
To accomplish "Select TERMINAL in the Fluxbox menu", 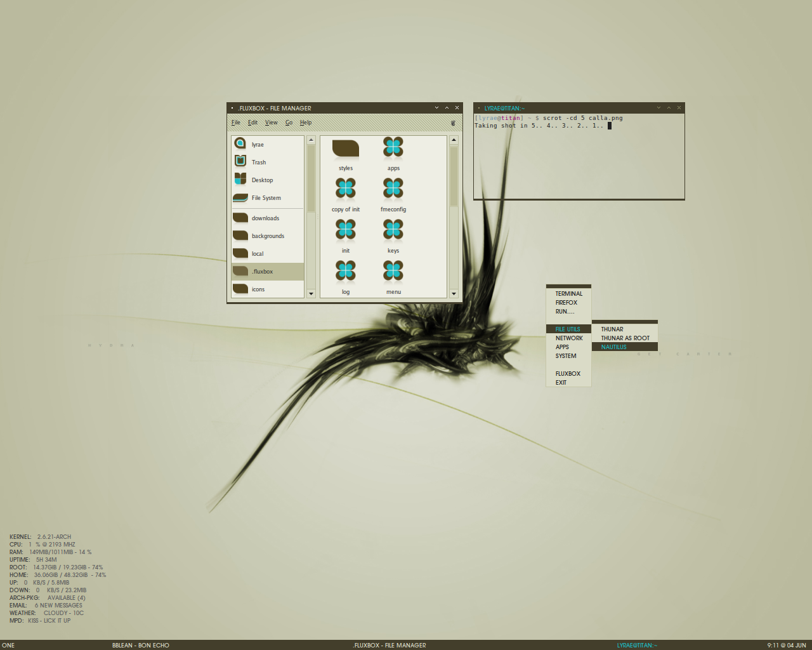I will point(569,294).
